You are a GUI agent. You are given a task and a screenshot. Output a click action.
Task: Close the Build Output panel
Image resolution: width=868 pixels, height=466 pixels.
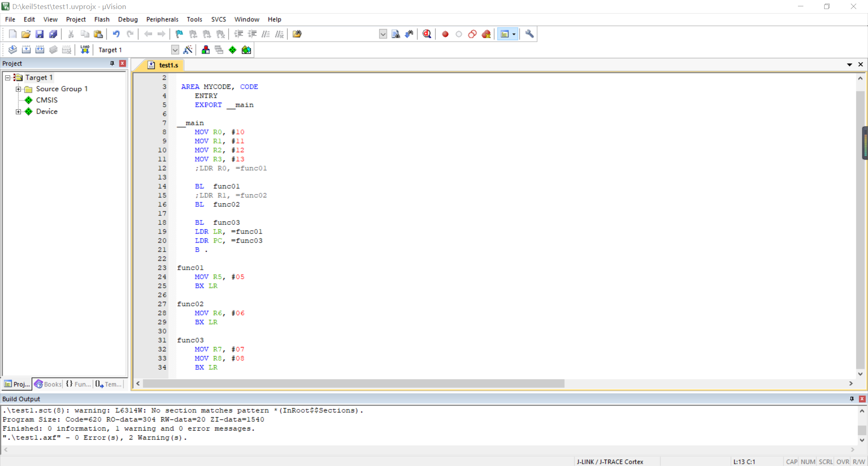tap(862, 399)
